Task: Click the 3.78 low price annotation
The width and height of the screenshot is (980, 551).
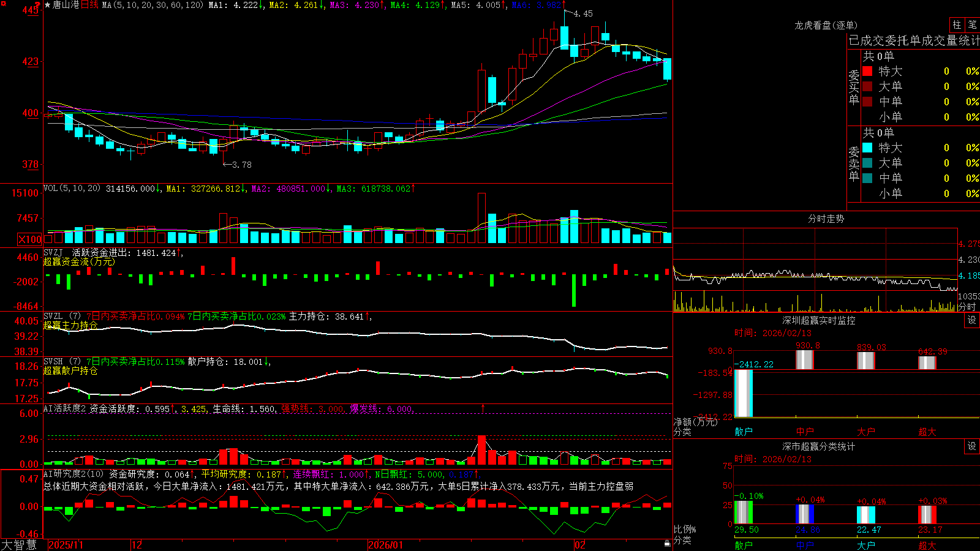Action: (242, 165)
